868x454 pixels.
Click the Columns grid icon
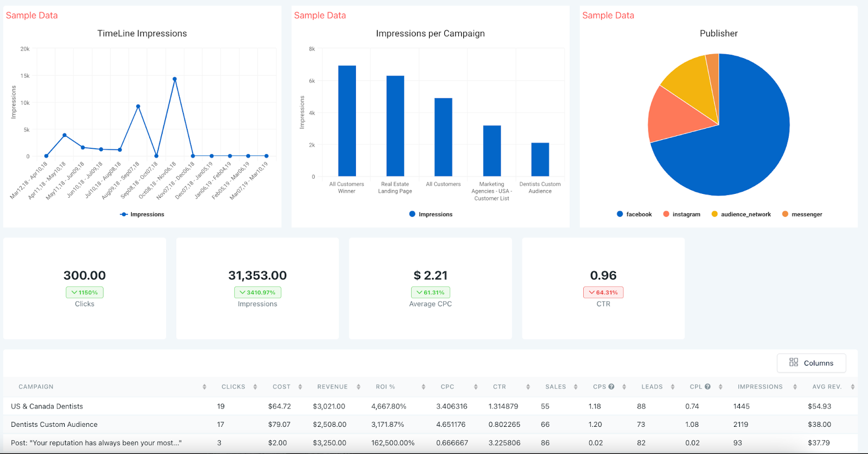pyautogui.click(x=794, y=362)
